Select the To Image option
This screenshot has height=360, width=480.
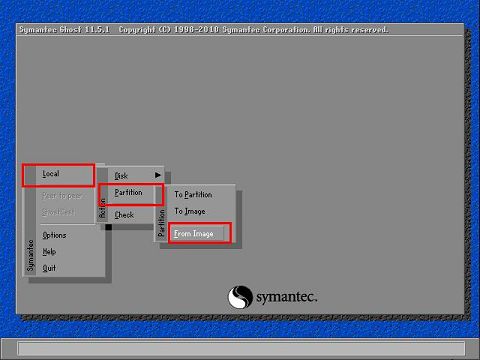(x=190, y=211)
